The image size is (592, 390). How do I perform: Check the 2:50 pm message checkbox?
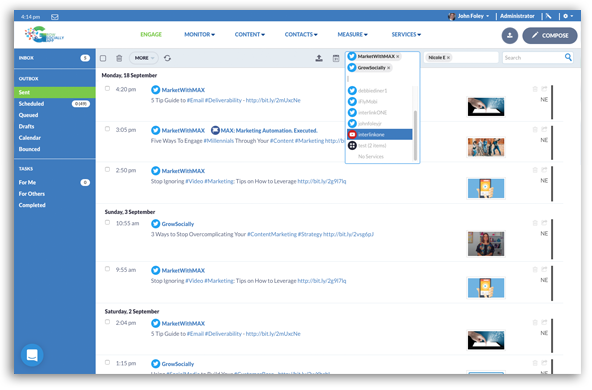[108, 170]
